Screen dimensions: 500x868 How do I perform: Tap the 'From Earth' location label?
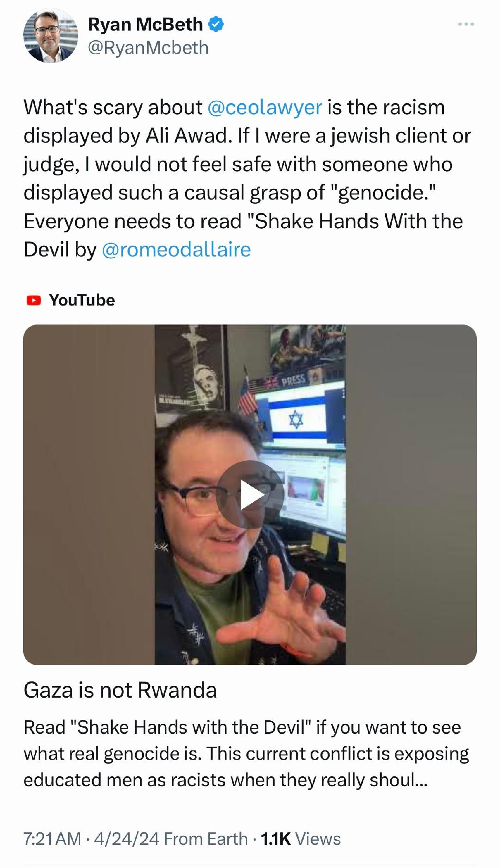click(x=206, y=839)
